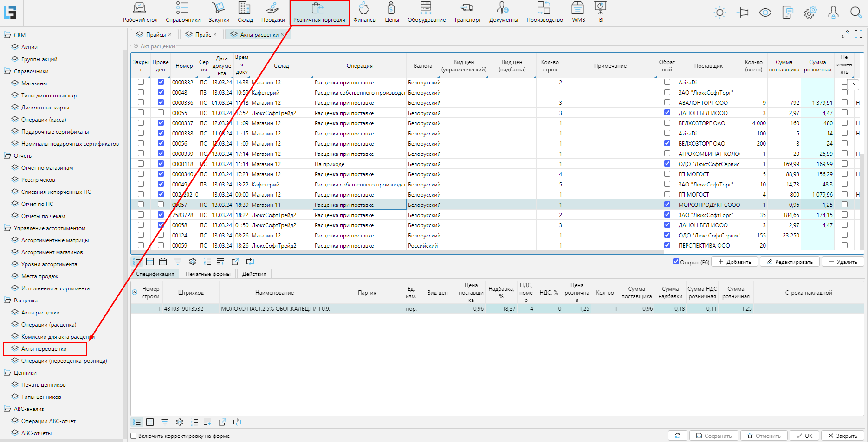
Task: Click the search magnifier icon
Action: 855,13
